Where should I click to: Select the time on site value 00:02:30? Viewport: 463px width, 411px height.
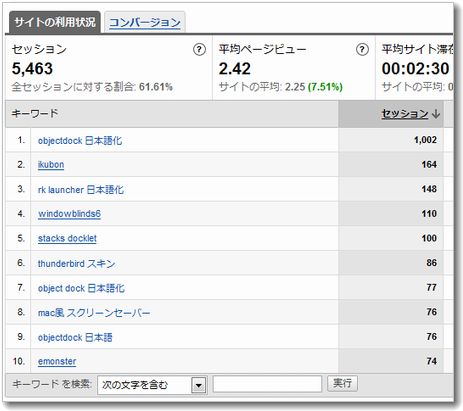click(415, 69)
